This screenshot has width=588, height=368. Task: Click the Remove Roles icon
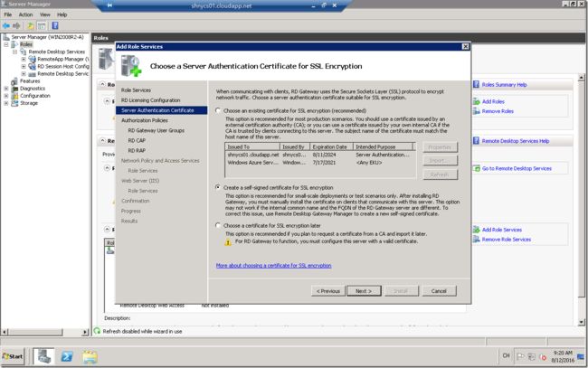pyautogui.click(x=476, y=111)
